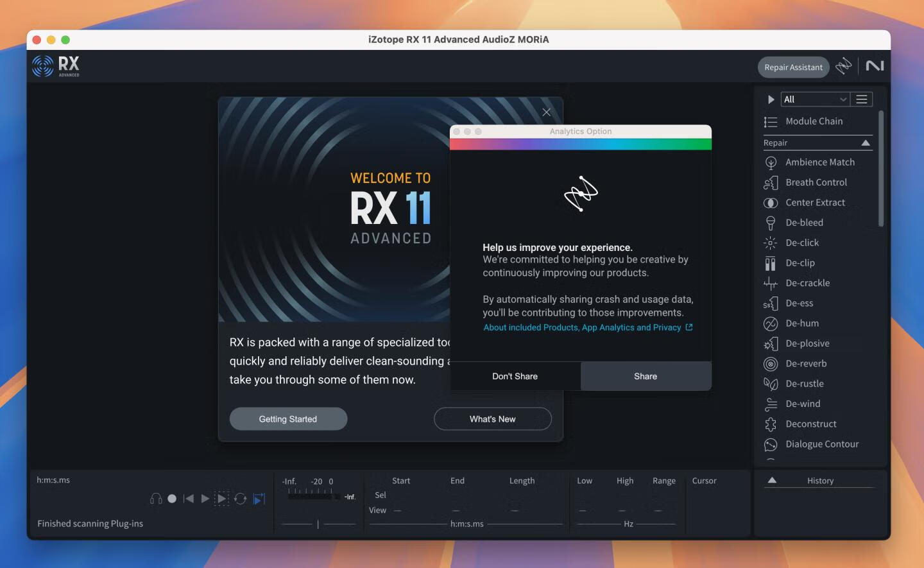Click the Range frequency header
This screenshot has height=568, width=924.
(x=664, y=481)
